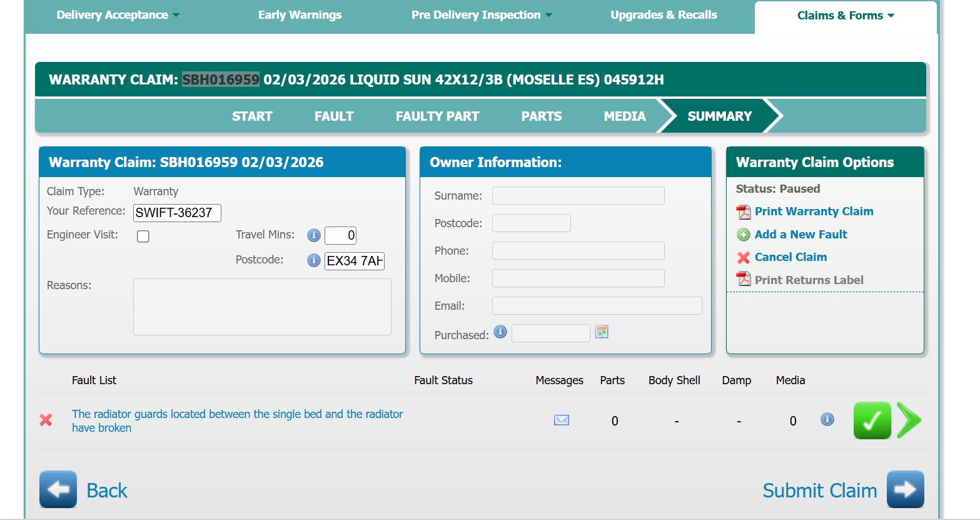Viewport: 980px width, 520px height.
Task: Click the Back text link
Action: [x=107, y=491]
